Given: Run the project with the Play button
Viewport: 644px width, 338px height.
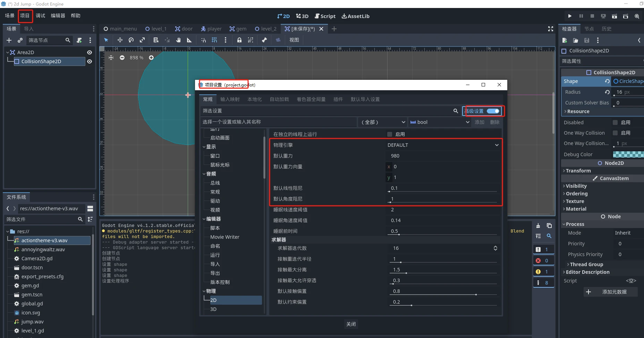Looking at the screenshot, I should [570, 16].
